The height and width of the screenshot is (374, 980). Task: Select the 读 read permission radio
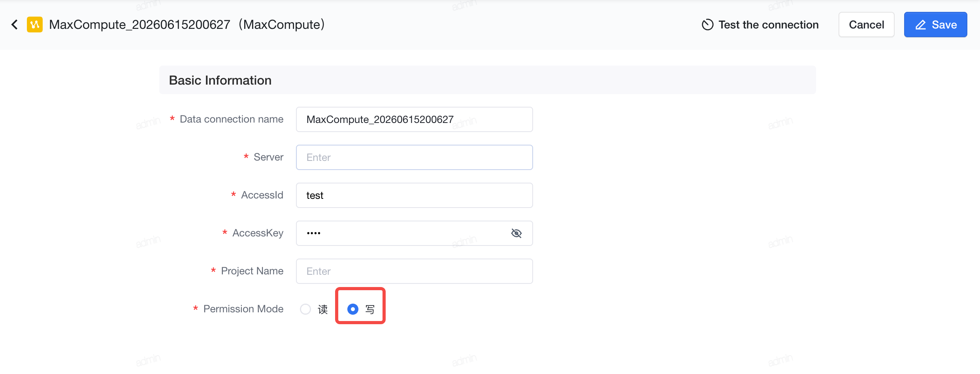[x=305, y=309]
